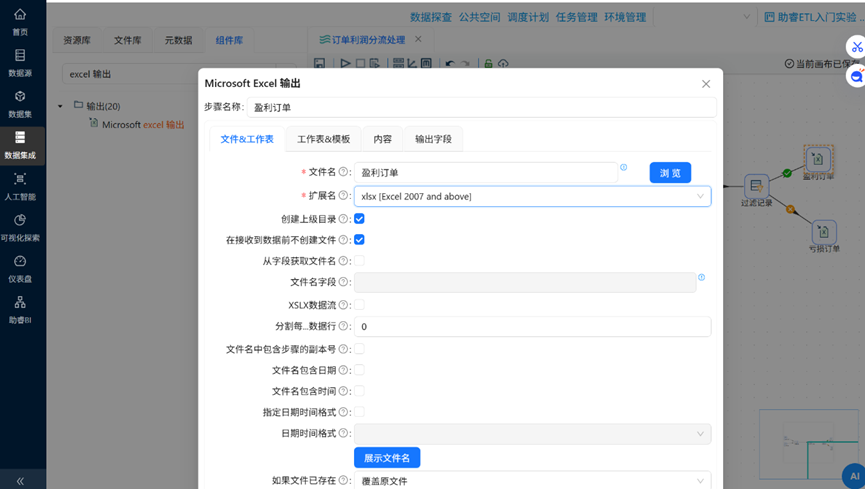Check the 文件名包含时间 checkbox

point(359,391)
